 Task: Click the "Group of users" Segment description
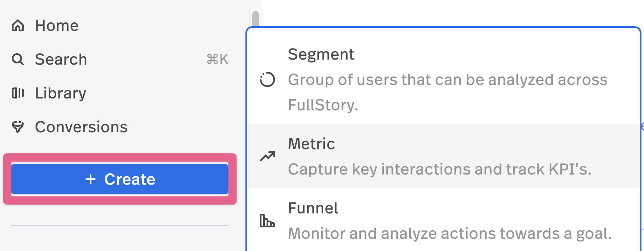[448, 79]
